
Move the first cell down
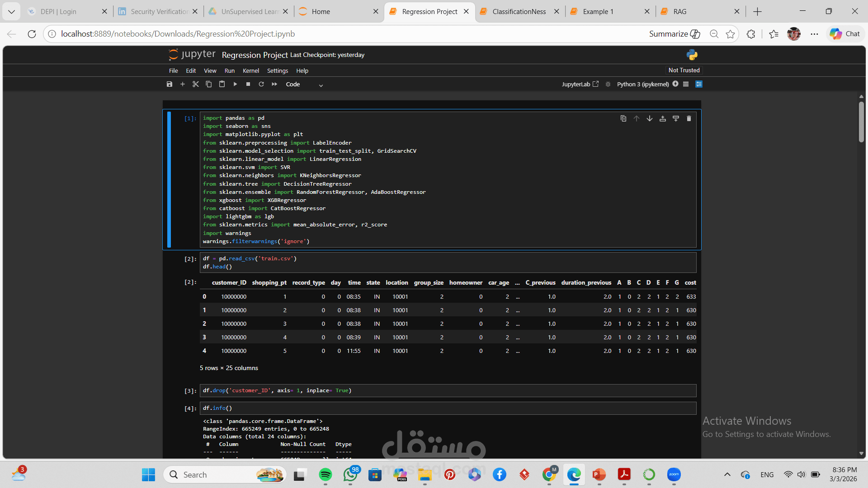point(650,118)
